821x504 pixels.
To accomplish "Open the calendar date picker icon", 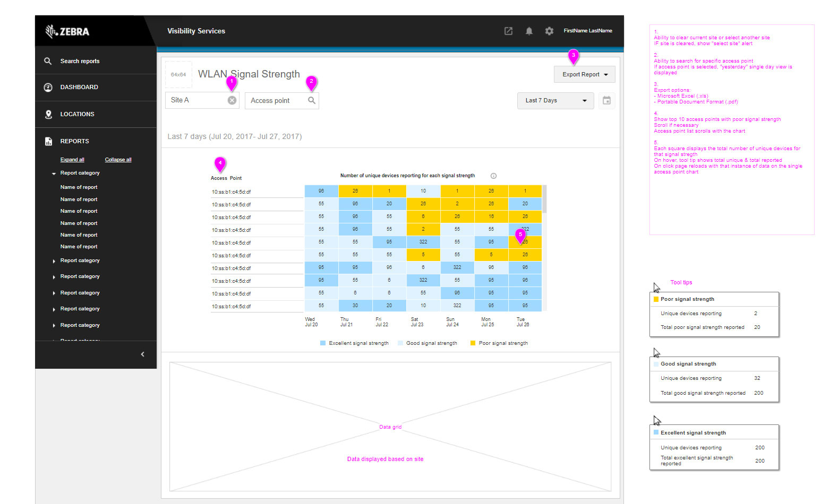I will coord(606,100).
